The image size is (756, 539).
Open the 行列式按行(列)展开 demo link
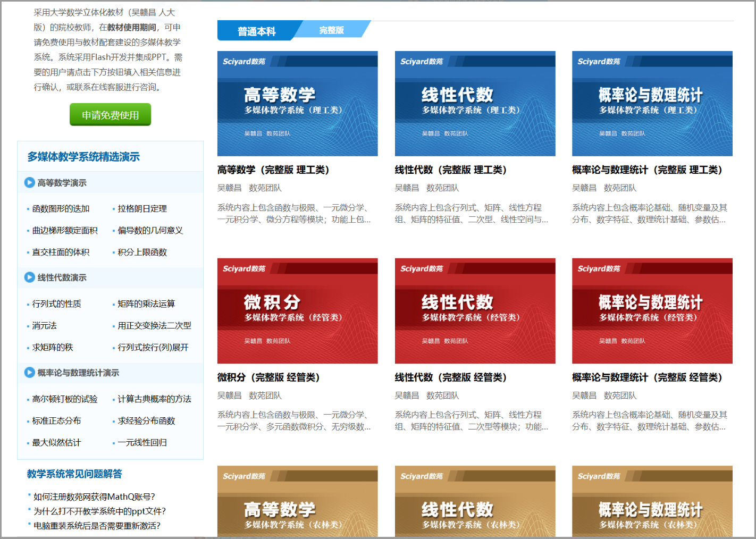[x=153, y=348]
